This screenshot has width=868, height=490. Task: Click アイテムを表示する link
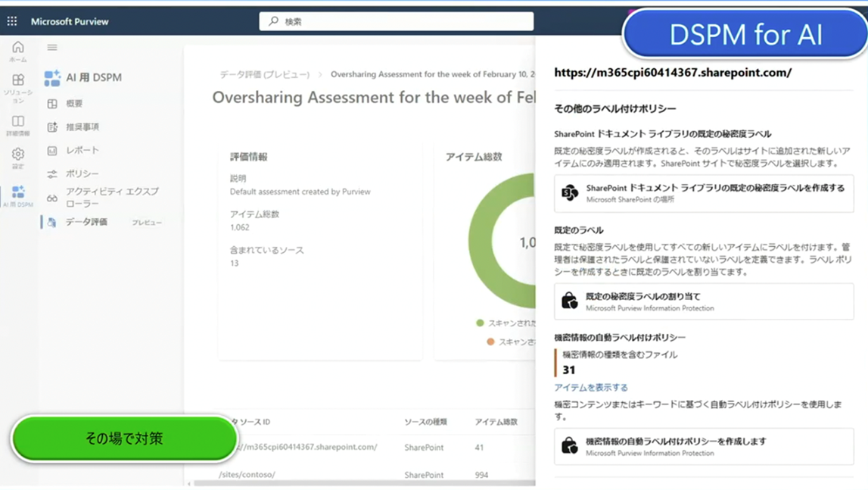[x=591, y=388]
